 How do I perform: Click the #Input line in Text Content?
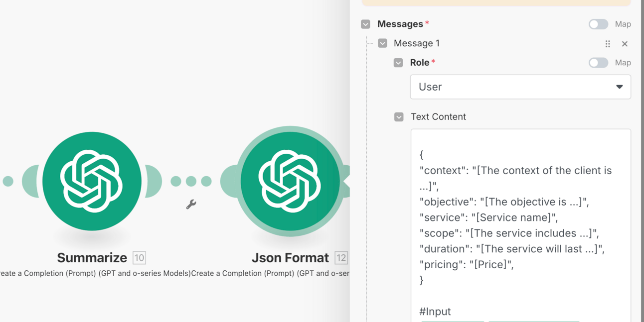(x=435, y=312)
